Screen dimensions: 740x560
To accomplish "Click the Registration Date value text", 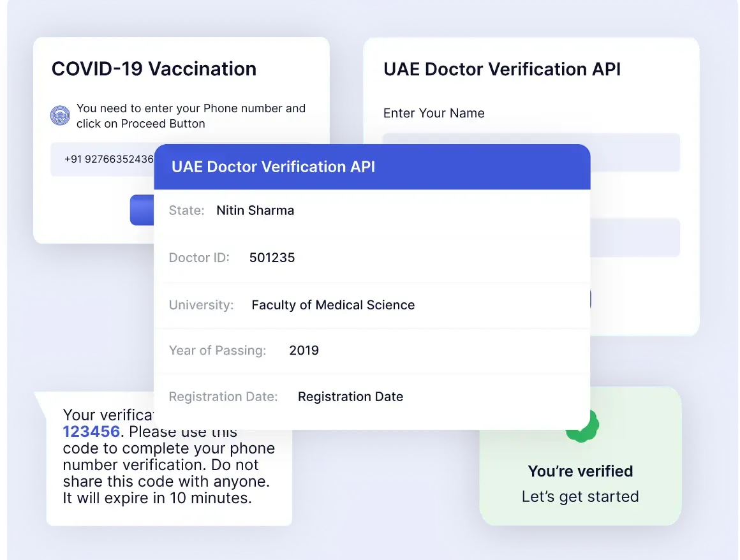I will coord(351,397).
